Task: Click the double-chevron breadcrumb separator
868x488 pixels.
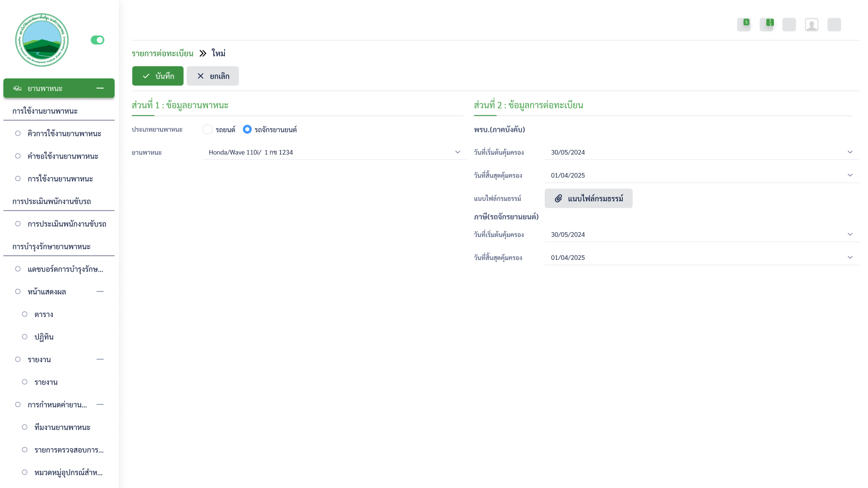Action: coord(203,53)
